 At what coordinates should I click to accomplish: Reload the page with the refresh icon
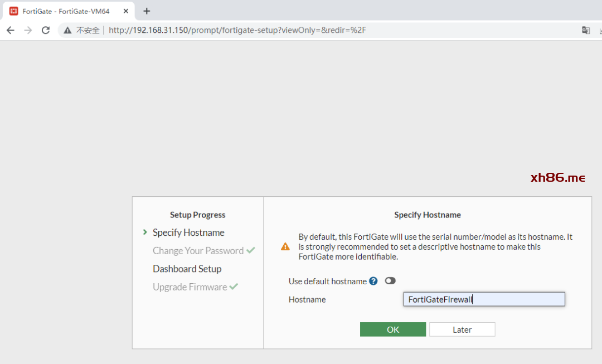tap(46, 30)
